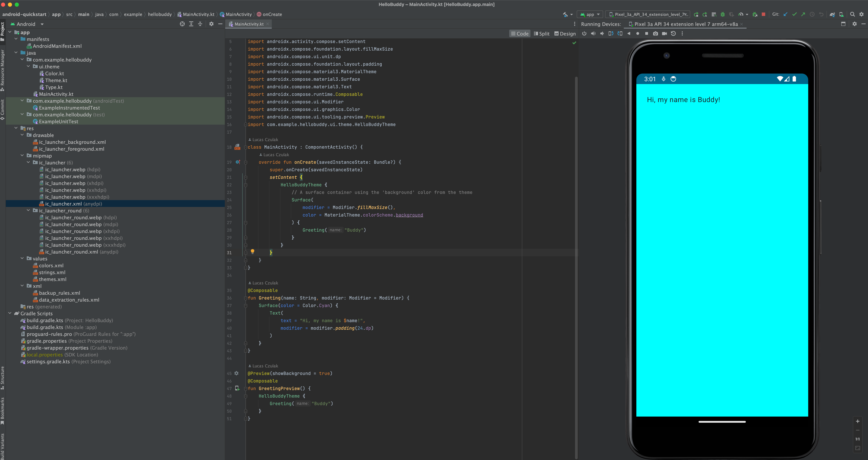868x460 pixels.
Task: Click the Profile app gauge icon
Action: pyautogui.click(x=741, y=15)
